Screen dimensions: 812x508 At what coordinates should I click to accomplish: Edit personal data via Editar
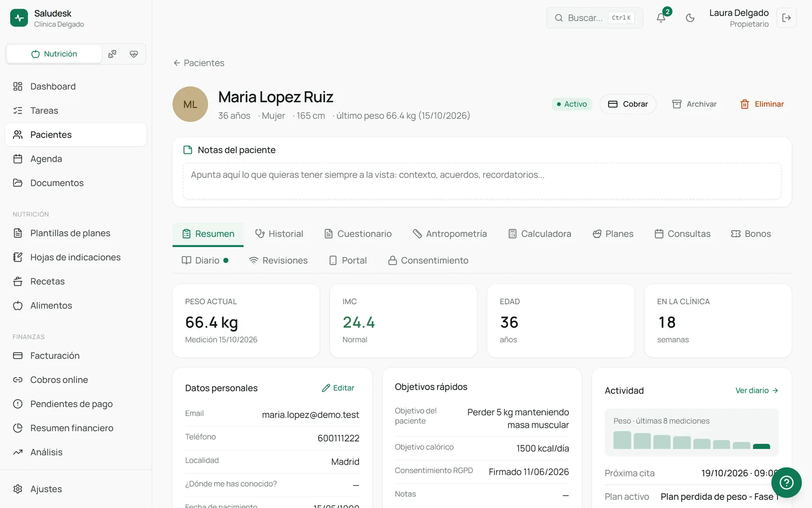[x=338, y=388]
